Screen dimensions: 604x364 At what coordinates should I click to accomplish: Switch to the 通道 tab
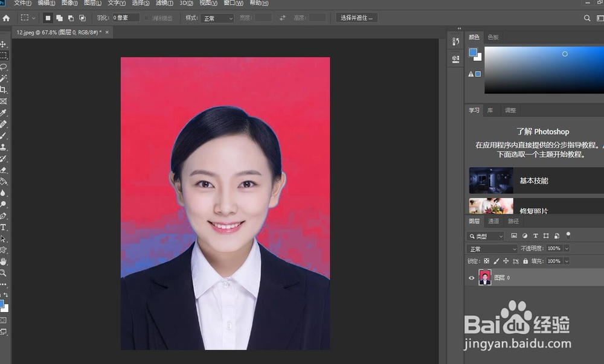click(x=493, y=222)
